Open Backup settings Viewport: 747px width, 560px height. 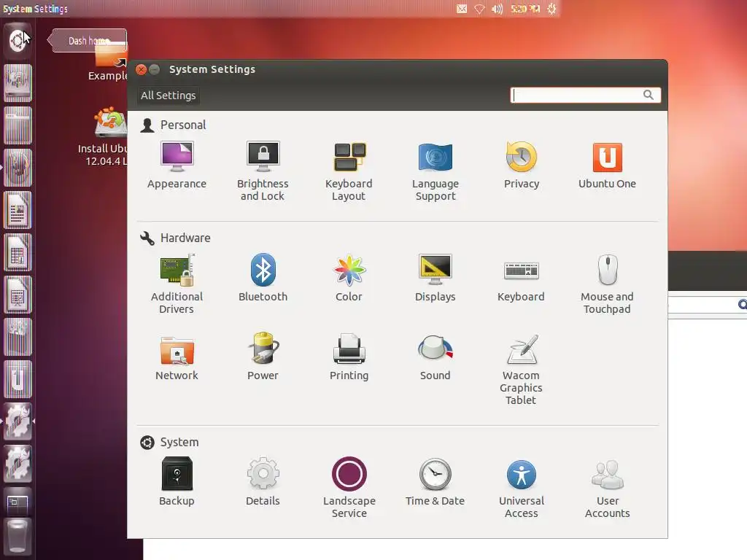pyautogui.click(x=177, y=482)
